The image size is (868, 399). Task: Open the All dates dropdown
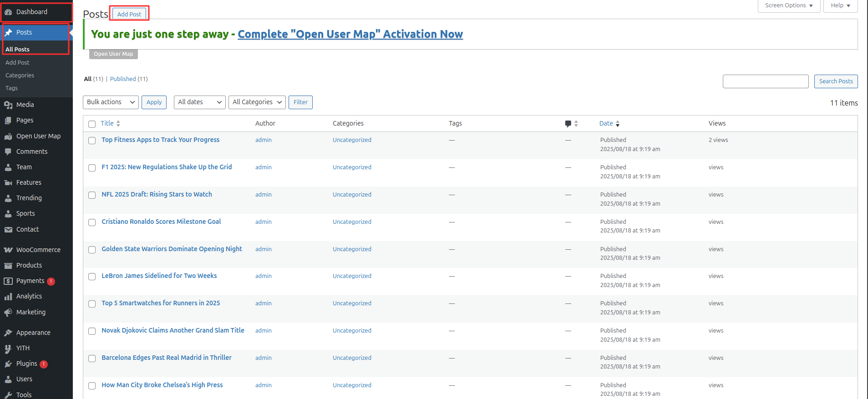click(199, 102)
